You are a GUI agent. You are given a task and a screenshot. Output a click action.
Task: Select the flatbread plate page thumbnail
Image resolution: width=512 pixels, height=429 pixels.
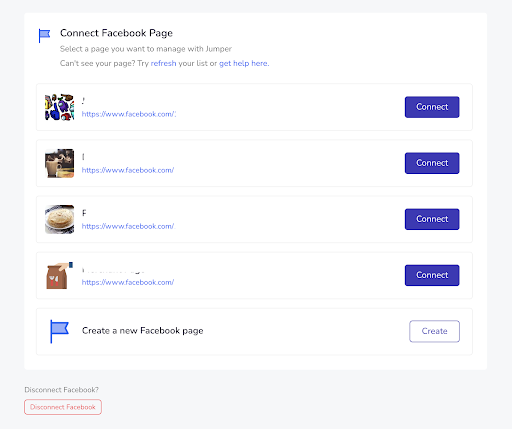pos(59,219)
